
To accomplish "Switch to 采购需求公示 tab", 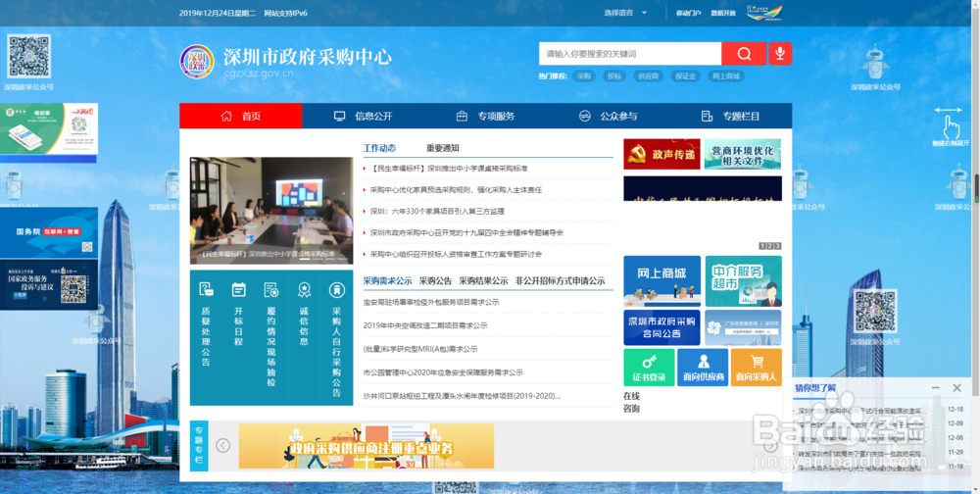I will 387,280.
